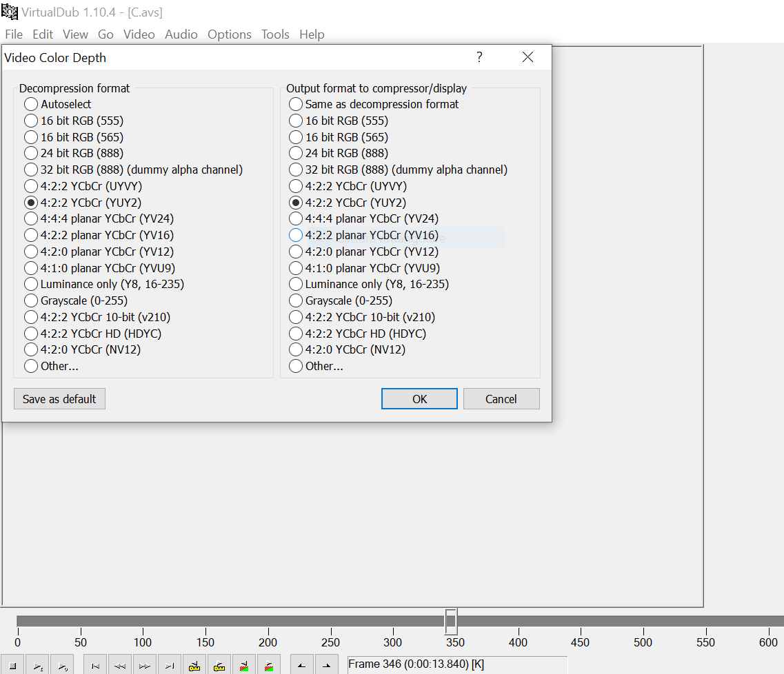This screenshot has height=674, width=784.
Task: Choose 16 bit RGB (555) decompression format
Action: pyautogui.click(x=74, y=121)
